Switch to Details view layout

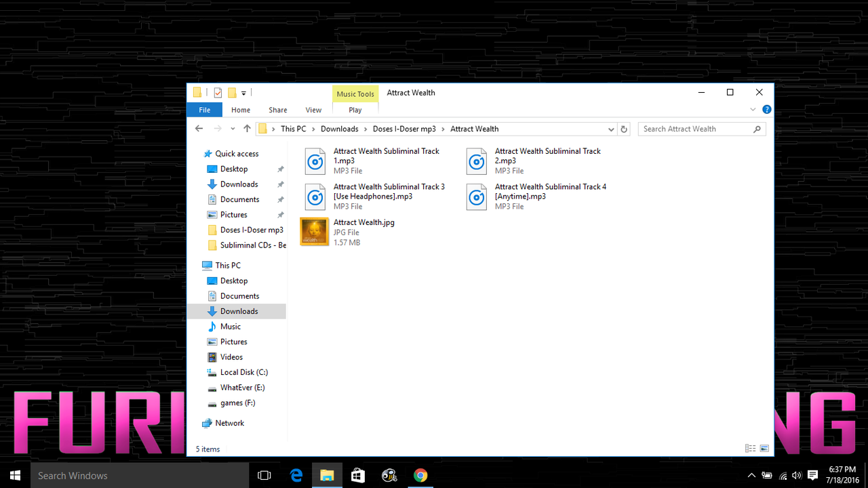pyautogui.click(x=750, y=449)
